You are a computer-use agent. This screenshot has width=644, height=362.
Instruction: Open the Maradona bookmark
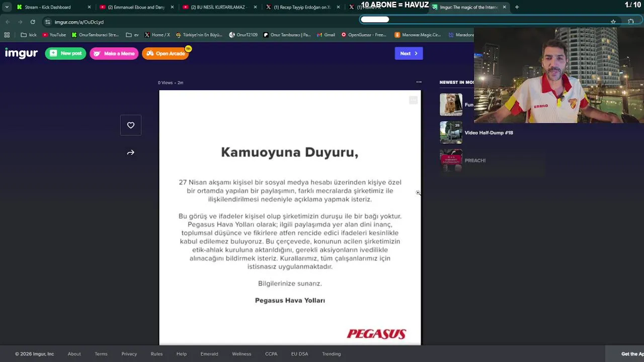[x=460, y=35]
